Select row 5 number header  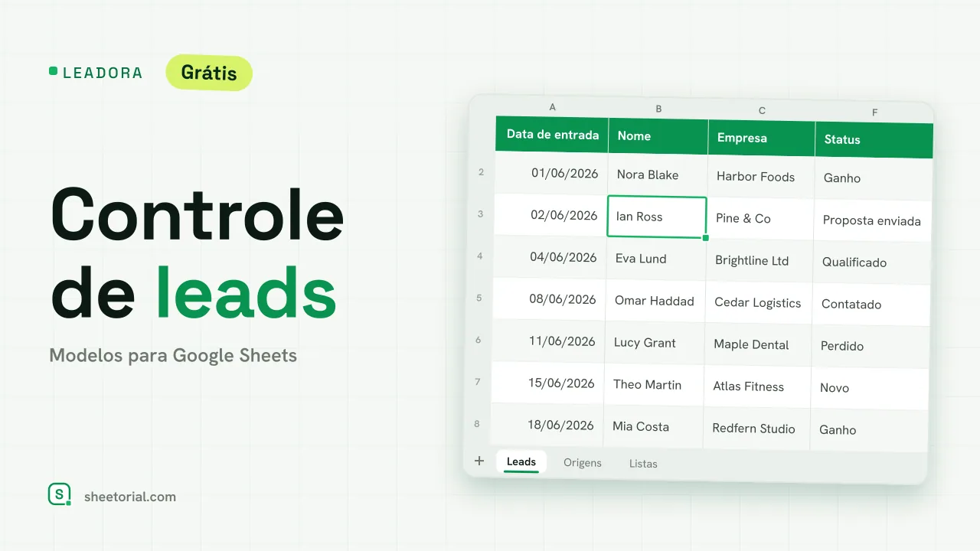coord(479,298)
